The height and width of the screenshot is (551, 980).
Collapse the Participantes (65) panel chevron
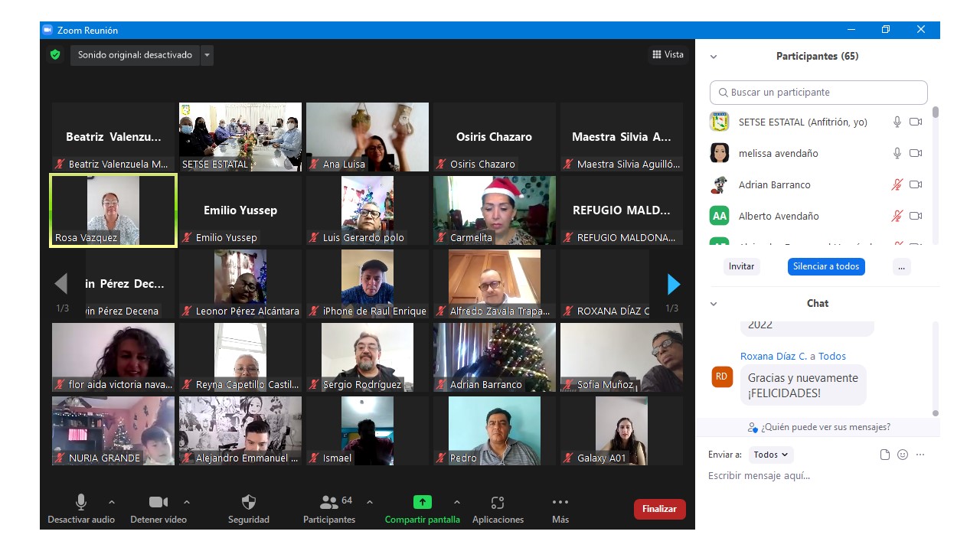click(714, 57)
